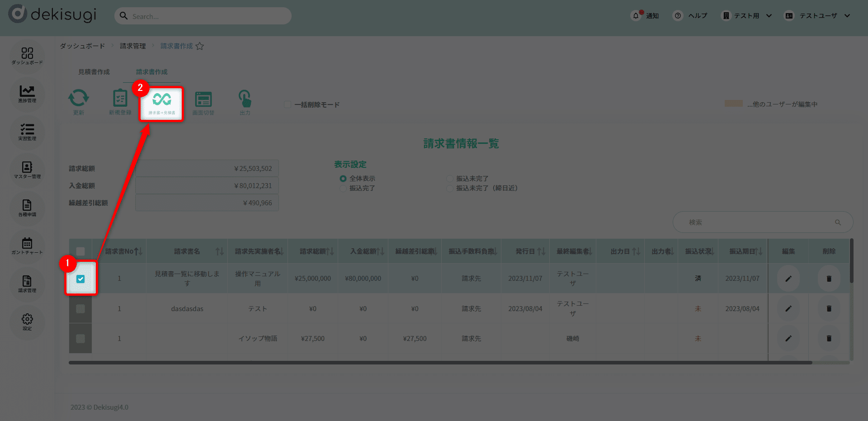
Task: Switch to the 見積書作成 tab
Action: 94,72
